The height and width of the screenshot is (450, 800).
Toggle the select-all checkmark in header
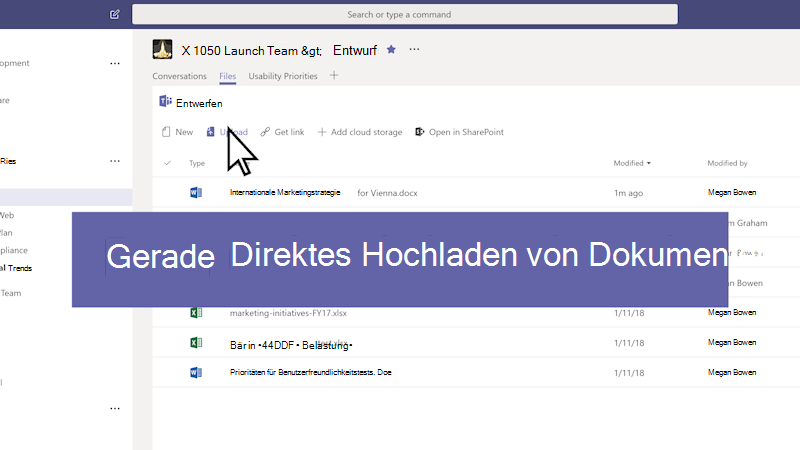pyautogui.click(x=167, y=163)
